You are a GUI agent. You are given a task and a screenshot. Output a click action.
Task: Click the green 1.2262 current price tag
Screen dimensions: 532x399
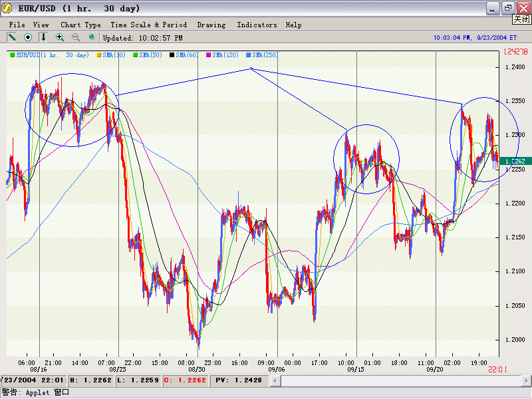point(515,162)
